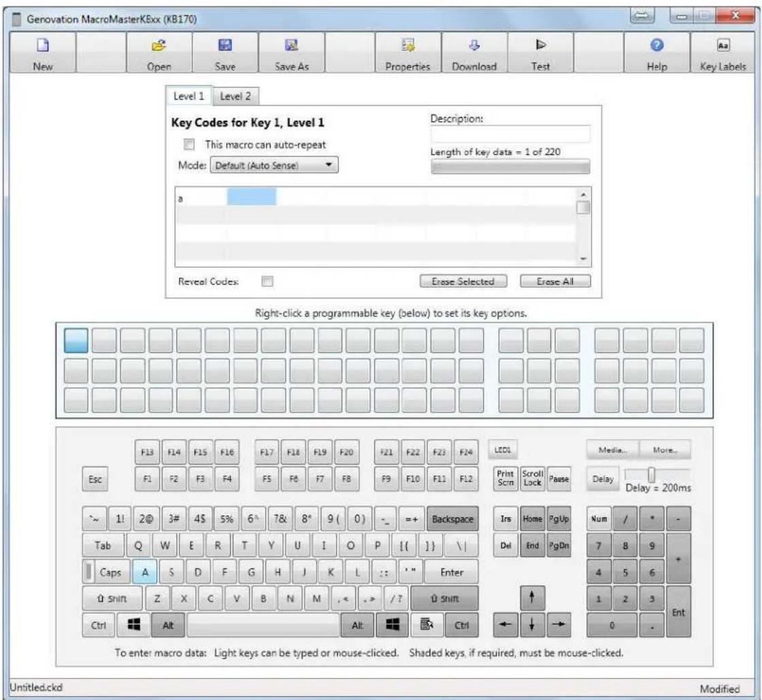
Task: Click the Enter key
Action: click(x=452, y=571)
